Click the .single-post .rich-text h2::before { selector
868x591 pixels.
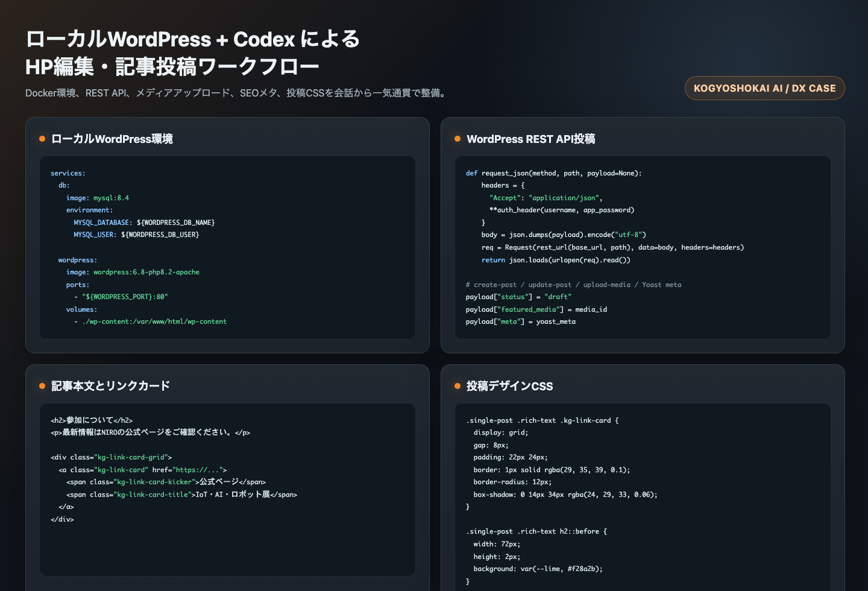coord(536,531)
